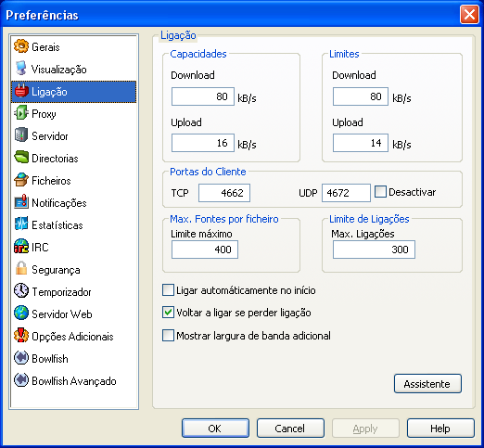Enable Ligar automáticamente no início checkbox
The height and width of the screenshot is (448, 484).
point(168,290)
